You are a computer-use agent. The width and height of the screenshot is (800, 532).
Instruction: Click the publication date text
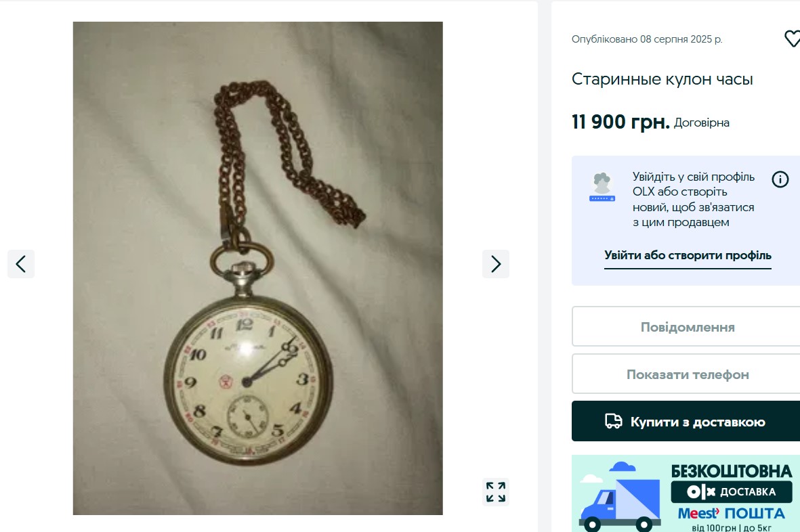[x=647, y=39]
